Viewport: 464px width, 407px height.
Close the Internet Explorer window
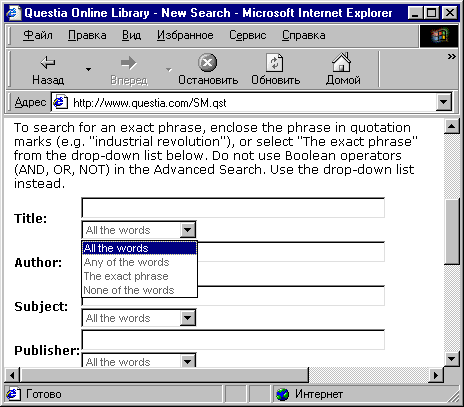(450, 13)
